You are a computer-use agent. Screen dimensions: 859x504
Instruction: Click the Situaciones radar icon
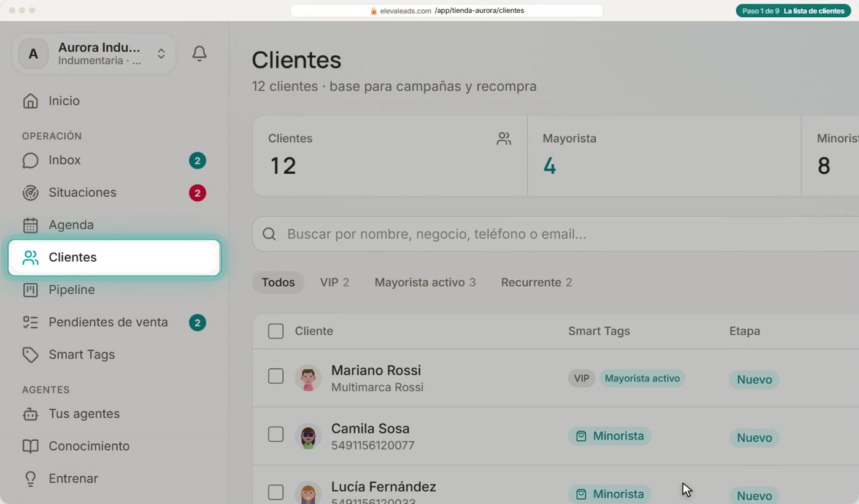[30, 193]
